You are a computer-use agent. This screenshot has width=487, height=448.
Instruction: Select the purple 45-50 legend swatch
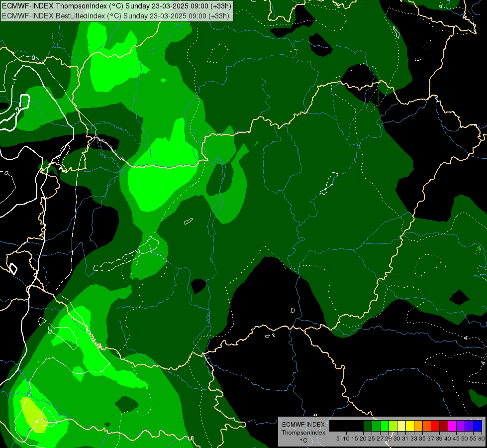tap(461, 426)
